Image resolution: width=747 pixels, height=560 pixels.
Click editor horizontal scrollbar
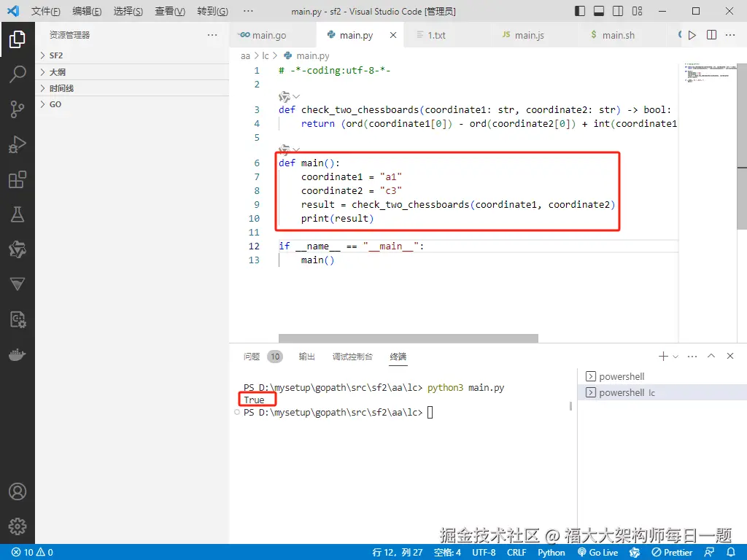(409, 338)
